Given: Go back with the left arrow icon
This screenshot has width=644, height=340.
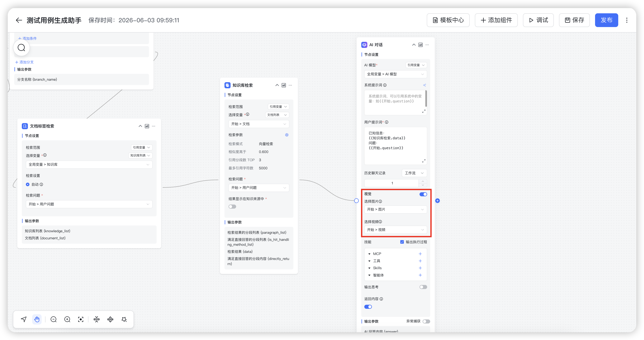Looking at the screenshot, I should pyautogui.click(x=19, y=20).
